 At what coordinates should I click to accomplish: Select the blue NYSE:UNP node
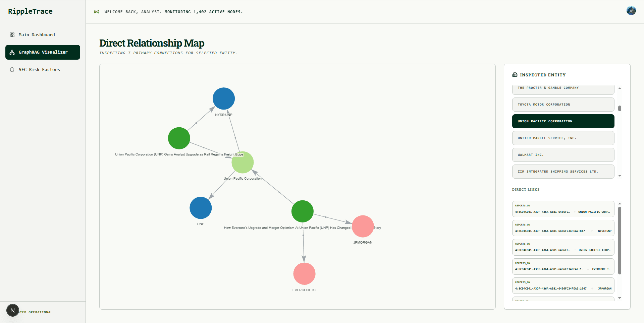pyautogui.click(x=223, y=98)
